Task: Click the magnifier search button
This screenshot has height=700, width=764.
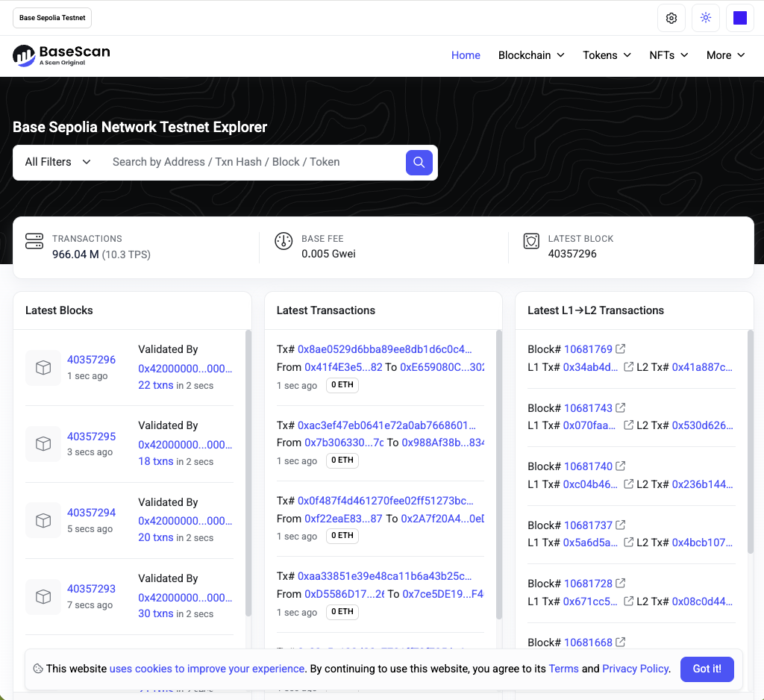Action: click(x=419, y=162)
